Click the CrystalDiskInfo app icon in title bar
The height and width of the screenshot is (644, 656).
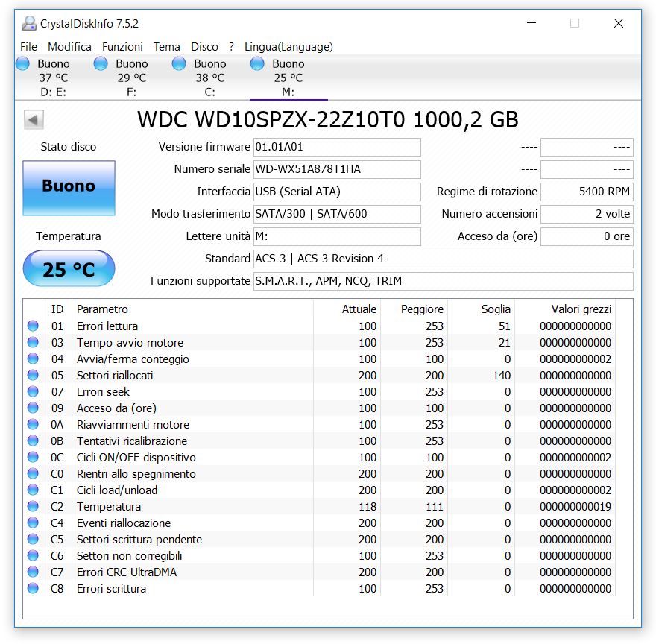[x=29, y=23]
